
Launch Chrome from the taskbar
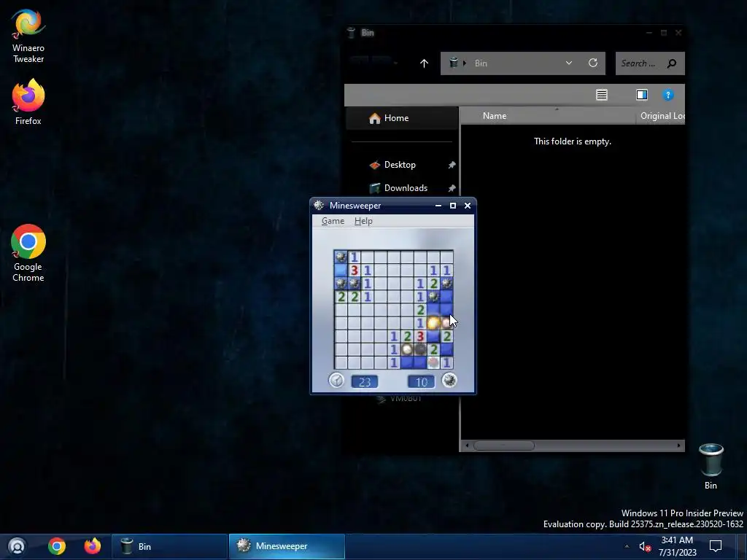click(x=57, y=546)
